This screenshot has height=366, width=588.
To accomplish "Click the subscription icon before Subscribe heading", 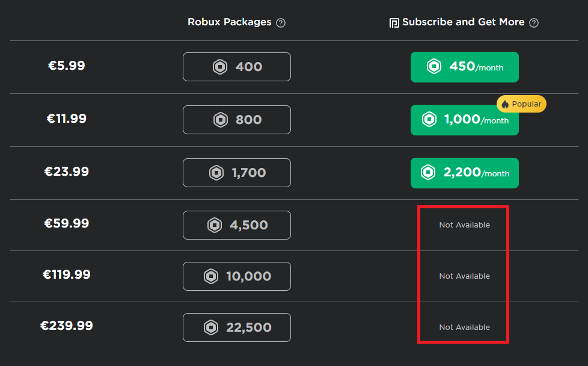I will [x=394, y=23].
